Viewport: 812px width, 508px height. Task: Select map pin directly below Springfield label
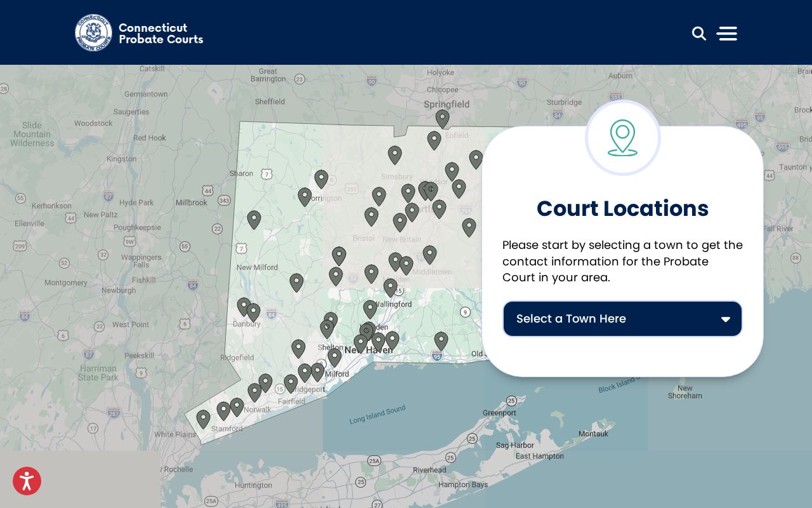(x=443, y=119)
